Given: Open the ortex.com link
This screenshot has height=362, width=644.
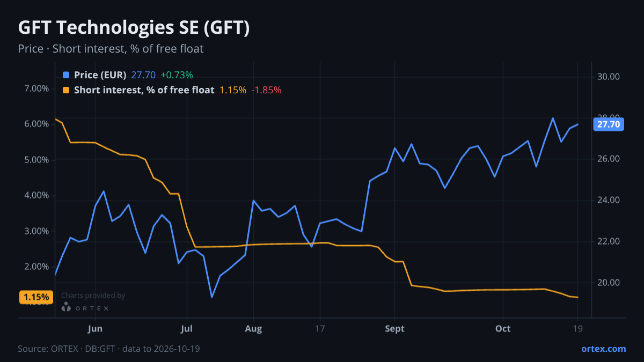Looking at the screenshot, I should point(604,349).
